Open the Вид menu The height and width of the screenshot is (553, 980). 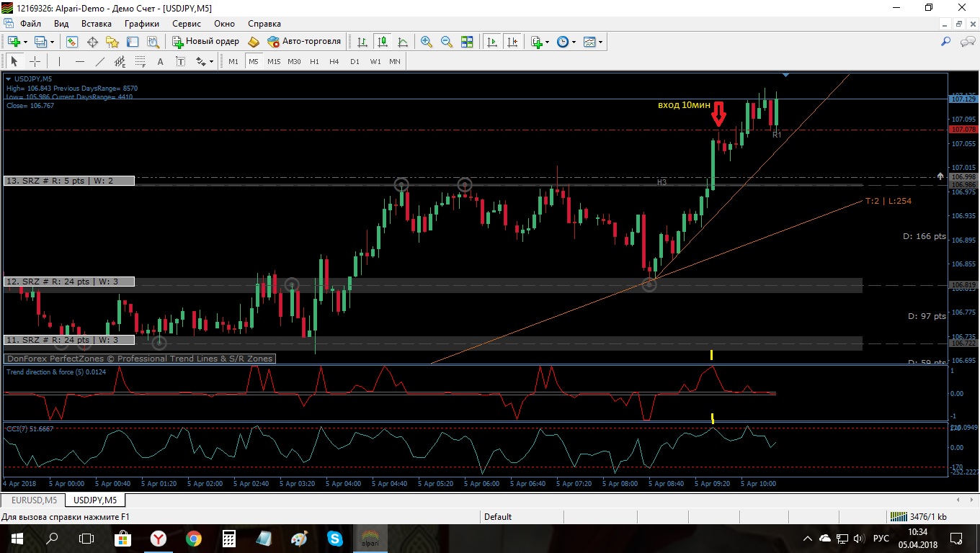[x=61, y=24]
